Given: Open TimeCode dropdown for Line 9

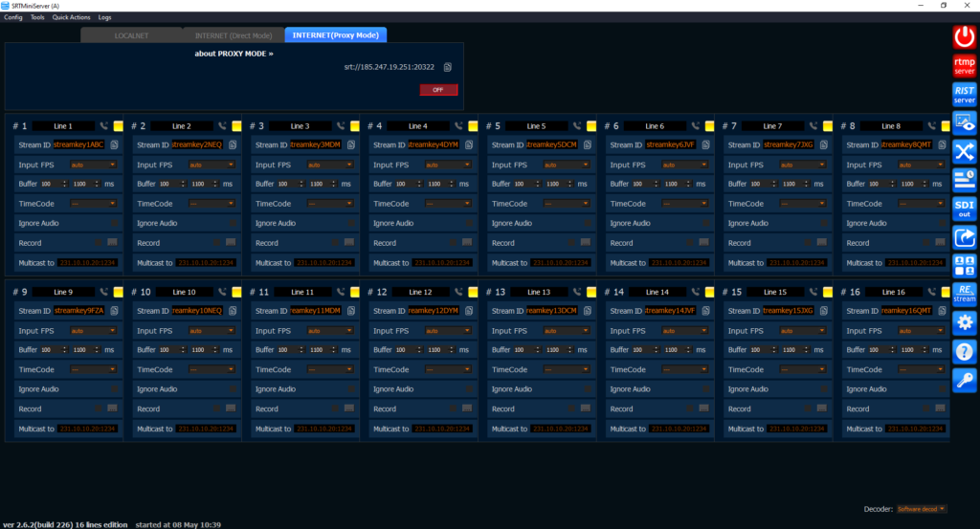Looking at the screenshot, I should [x=93, y=370].
